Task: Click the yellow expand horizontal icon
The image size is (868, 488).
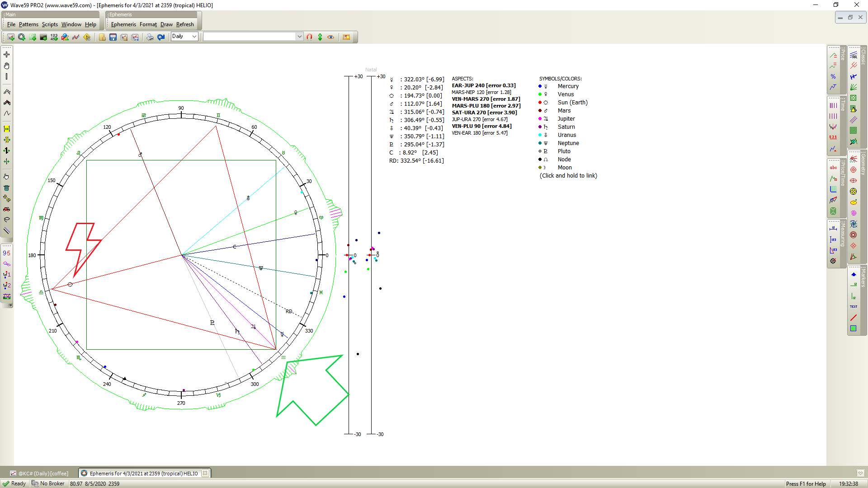Action: point(7,129)
